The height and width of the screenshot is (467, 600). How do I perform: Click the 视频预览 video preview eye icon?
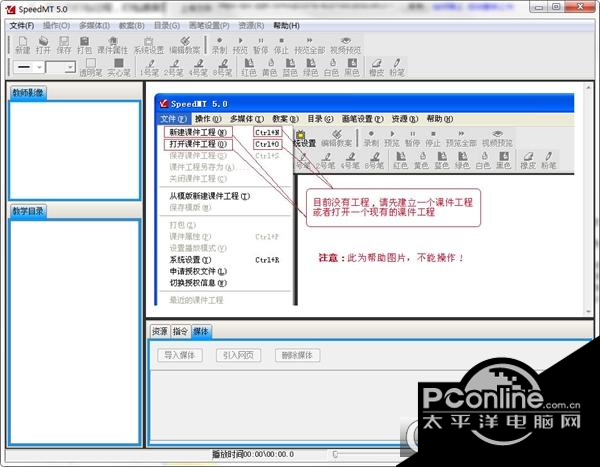[346, 45]
